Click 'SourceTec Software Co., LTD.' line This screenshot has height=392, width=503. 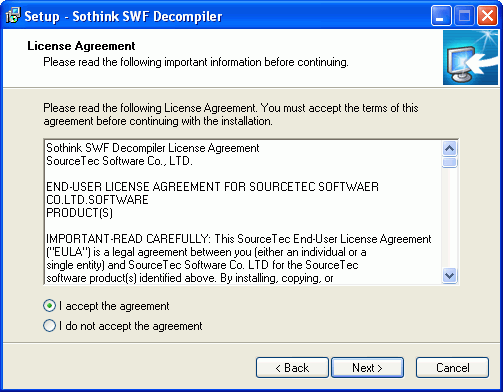click(x=119, y=161)
